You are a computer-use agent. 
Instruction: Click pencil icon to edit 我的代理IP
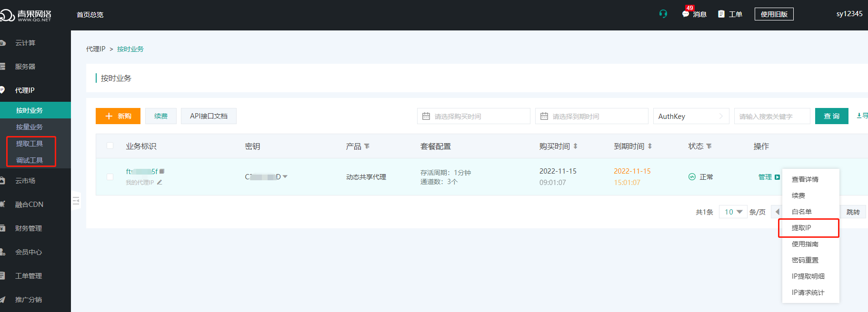(160, 182)
